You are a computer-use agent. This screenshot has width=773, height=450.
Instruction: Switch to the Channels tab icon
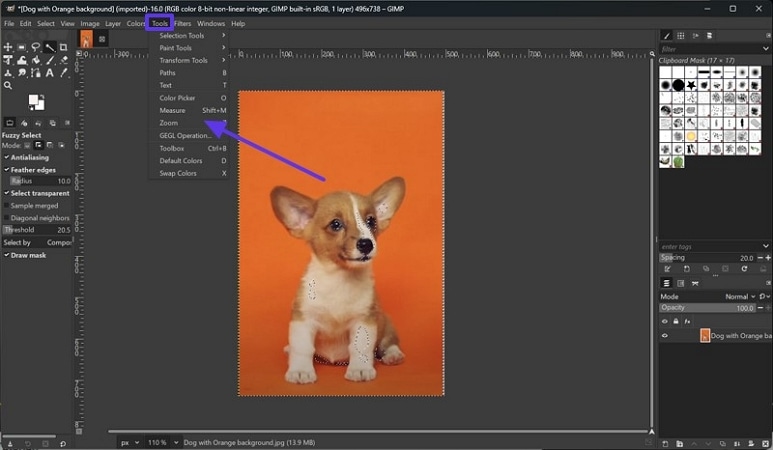point(681,283)
